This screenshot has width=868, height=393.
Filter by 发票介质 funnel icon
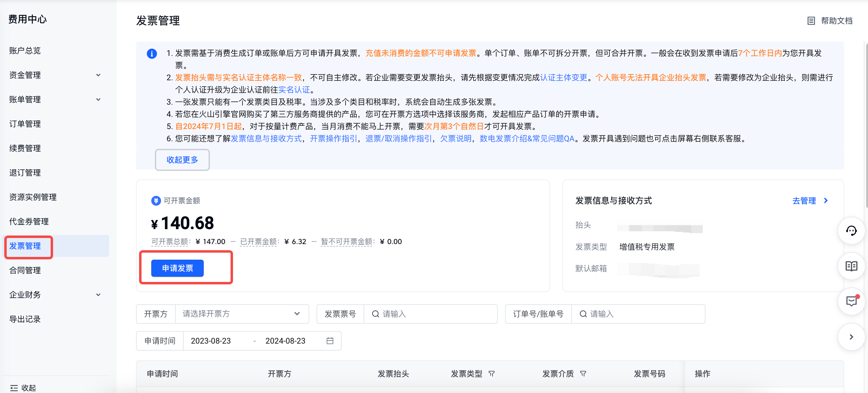coord(583,373)
